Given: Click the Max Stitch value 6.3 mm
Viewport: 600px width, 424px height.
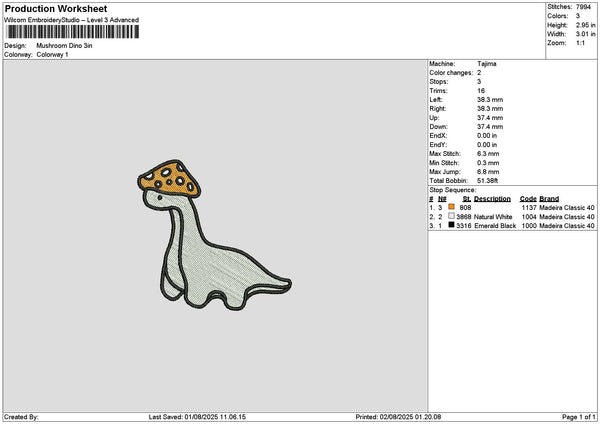Looking at the screenshot, I should click(x=488, y=154).
